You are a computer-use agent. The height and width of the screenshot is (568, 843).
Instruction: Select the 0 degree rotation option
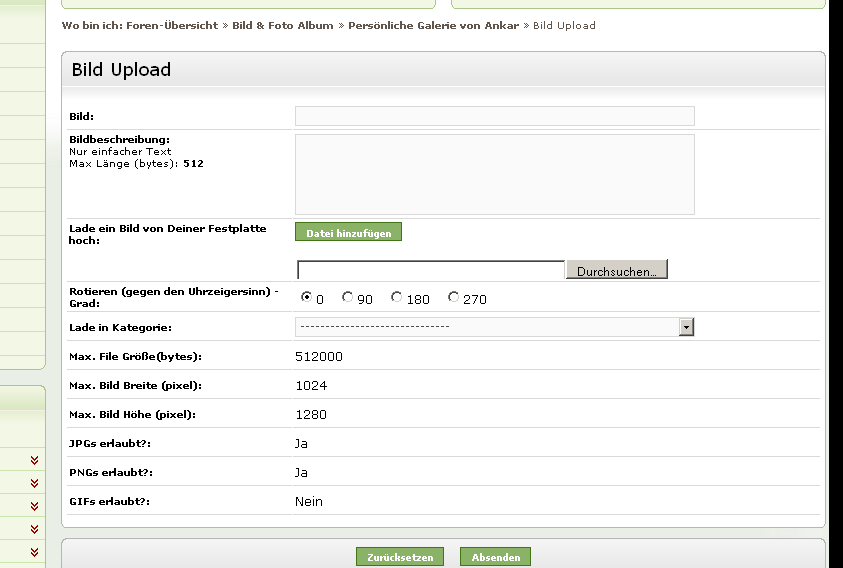[x=306, y=297]
